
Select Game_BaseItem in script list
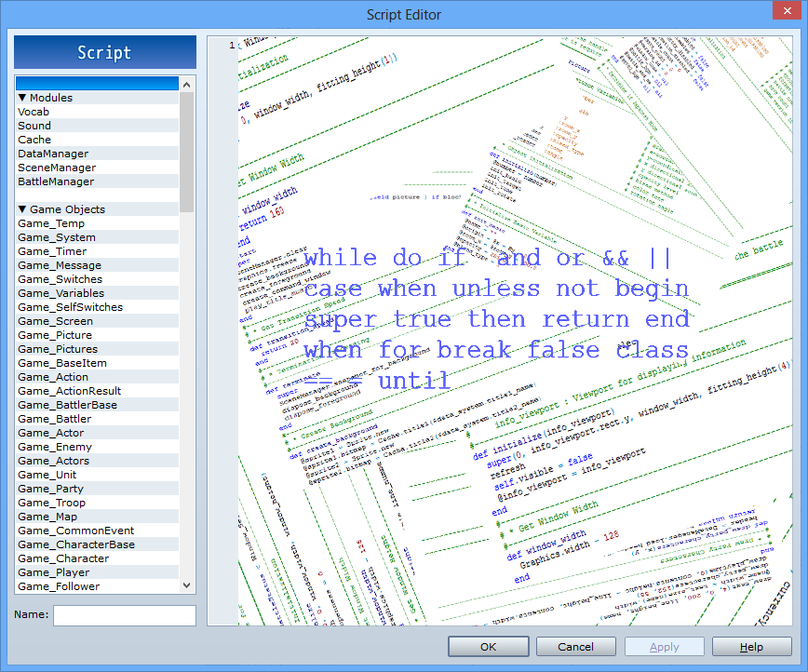[x=98, y=363]
